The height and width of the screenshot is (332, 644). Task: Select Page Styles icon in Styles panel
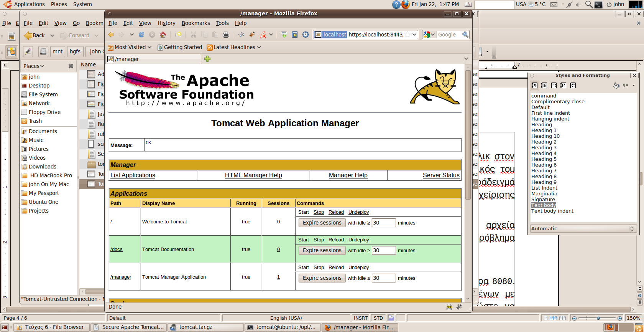point(563,86)
